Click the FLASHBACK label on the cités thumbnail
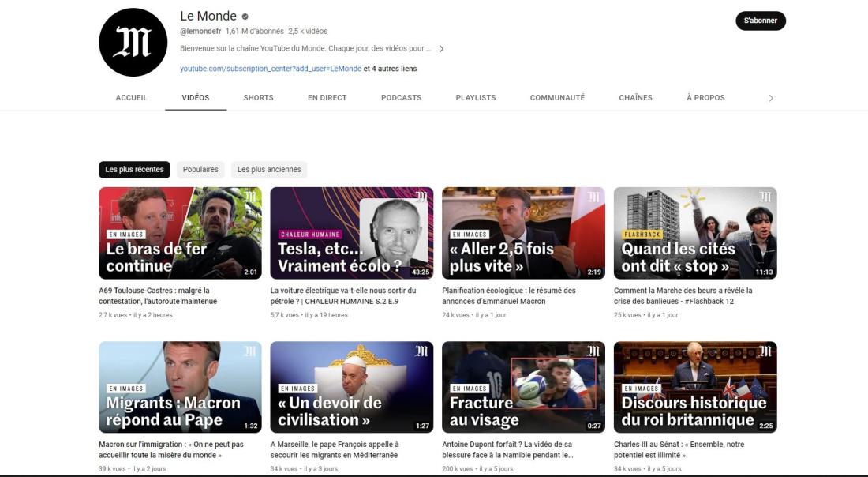This screenshot has width=868, height=477. coord(642,235)
